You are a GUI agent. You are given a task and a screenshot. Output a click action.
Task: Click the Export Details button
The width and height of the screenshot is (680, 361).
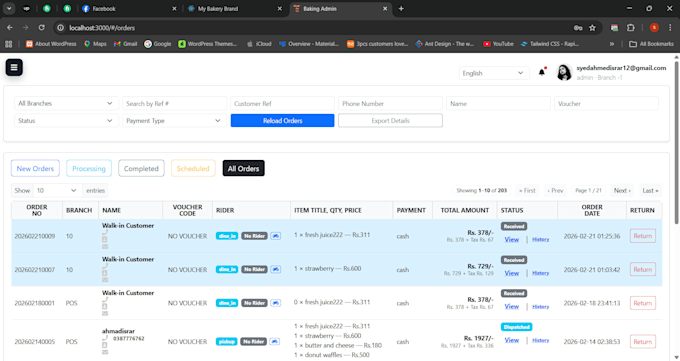pyautogui.click(x=390, y=121)
